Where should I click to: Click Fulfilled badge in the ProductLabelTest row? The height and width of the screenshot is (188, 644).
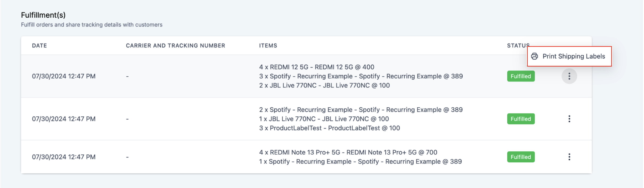(521, 119)
